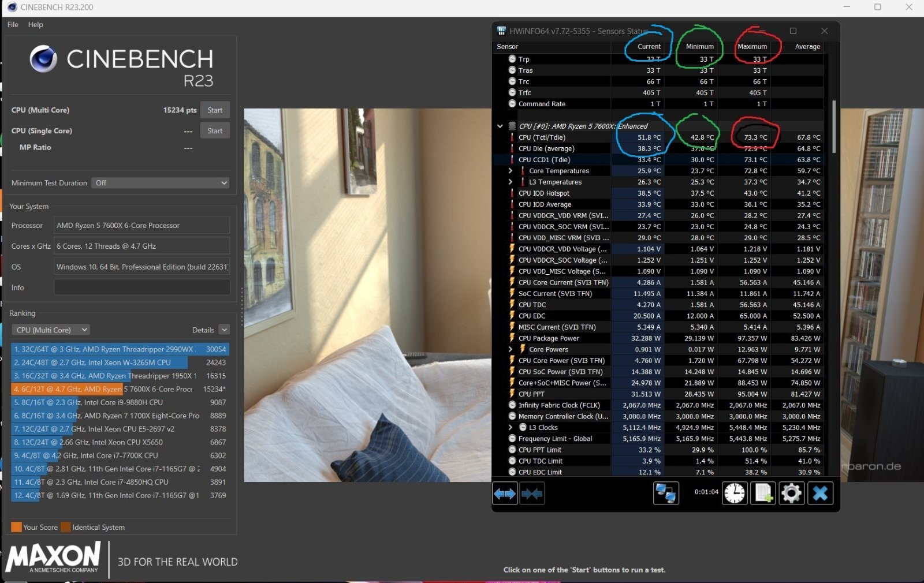Click the round icon beside Trfc row
The image size is (924, 583).
point(512,92)
